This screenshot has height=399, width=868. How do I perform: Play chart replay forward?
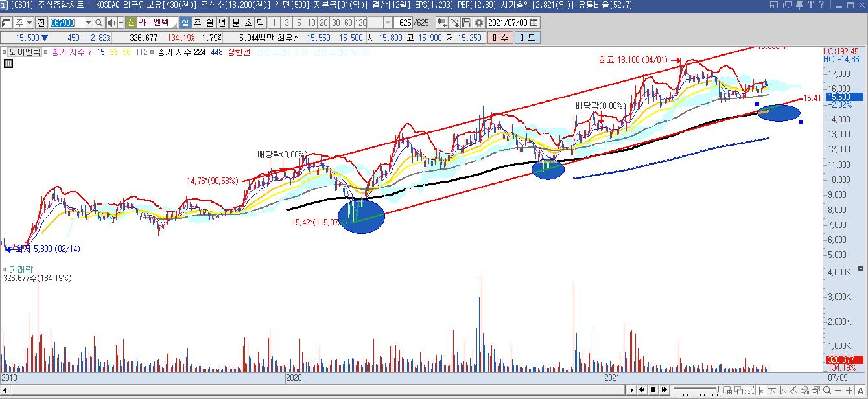(x=632, y=390)
